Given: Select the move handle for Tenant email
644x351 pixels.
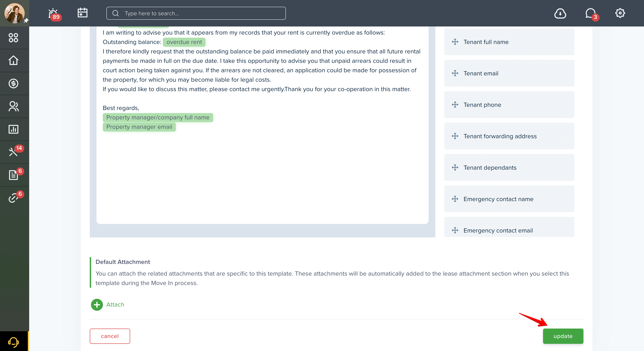Looking at the screenshot, I should pos(455,73).
